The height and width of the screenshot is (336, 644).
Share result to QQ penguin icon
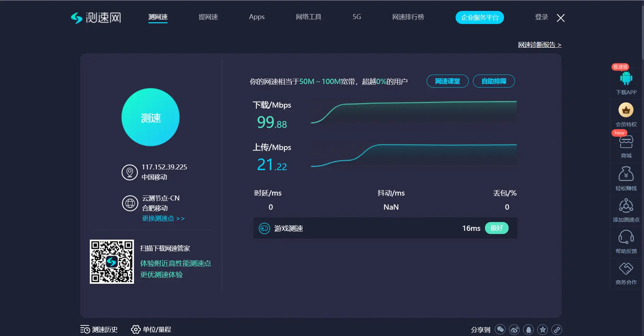pos(528,330)
